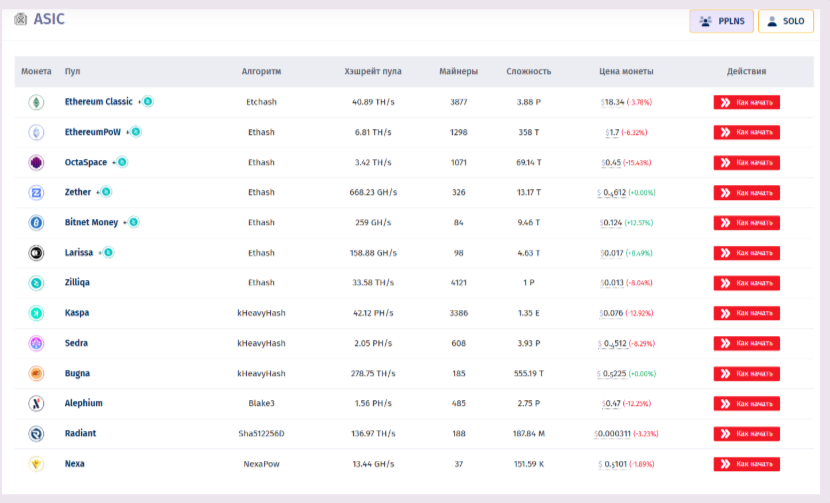
Task: Switch to SOLO mining mode
Action: tap(786, 21)
